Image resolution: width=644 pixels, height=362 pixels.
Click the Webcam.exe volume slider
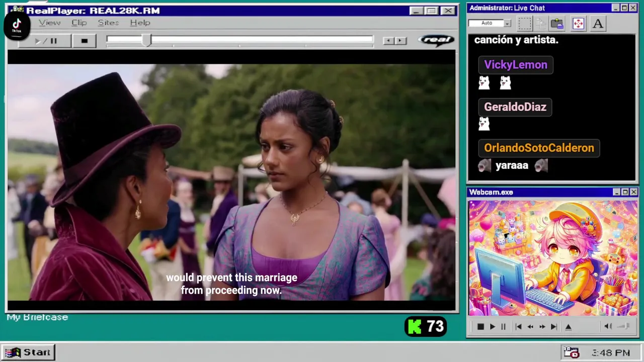[x=624, y=326]
